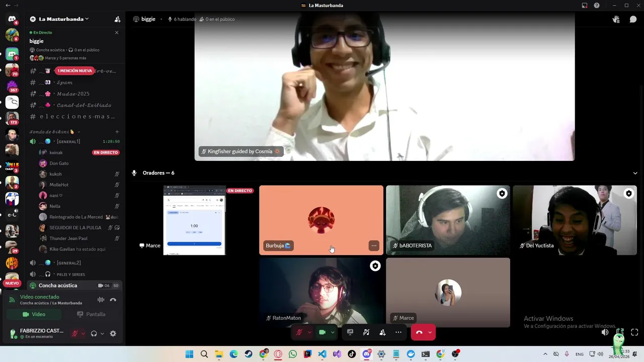Screen dimensions: 644x362
Task: Show hidden icons chevron in system tray
Action: click(x=545, y=354)
